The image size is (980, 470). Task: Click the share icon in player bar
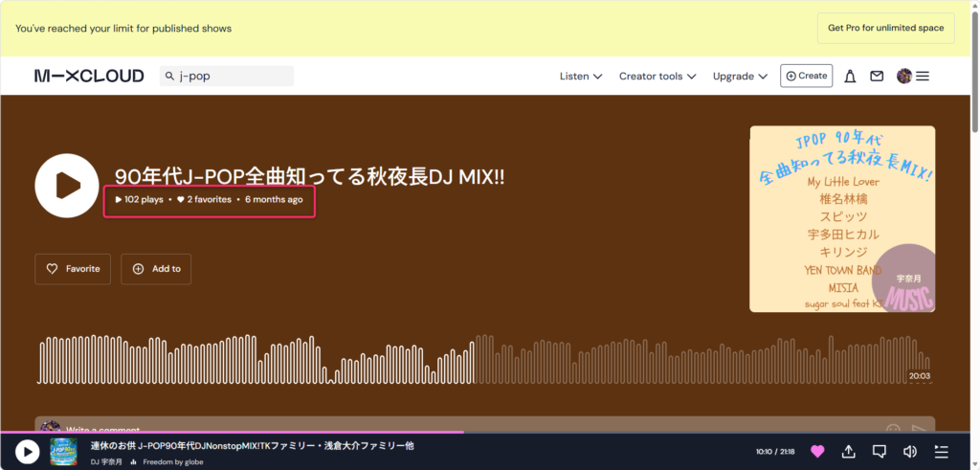pyautogui.click(x=848, y=451)
